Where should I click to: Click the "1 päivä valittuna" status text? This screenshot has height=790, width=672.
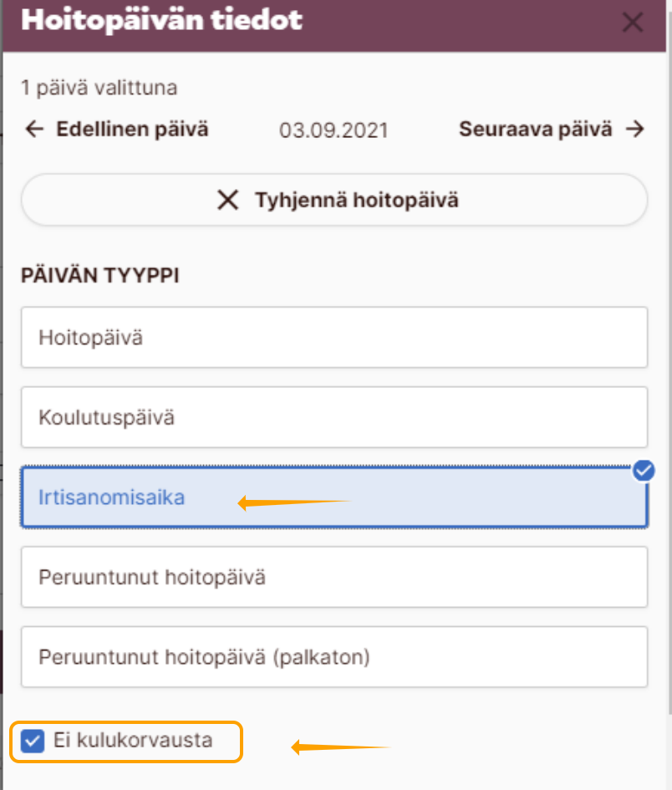pyautogui.click(x=99, y=88)
